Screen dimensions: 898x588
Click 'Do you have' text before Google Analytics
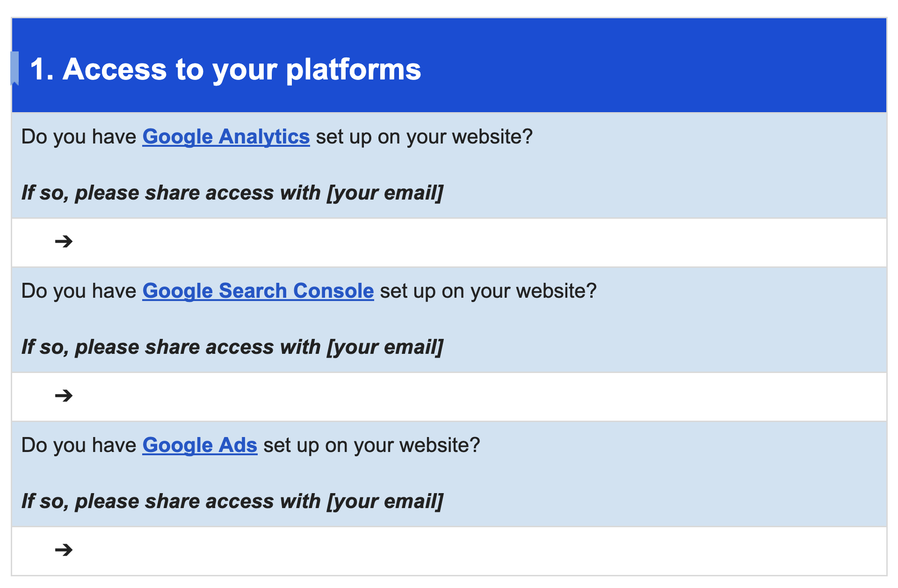tap(79, 137)
